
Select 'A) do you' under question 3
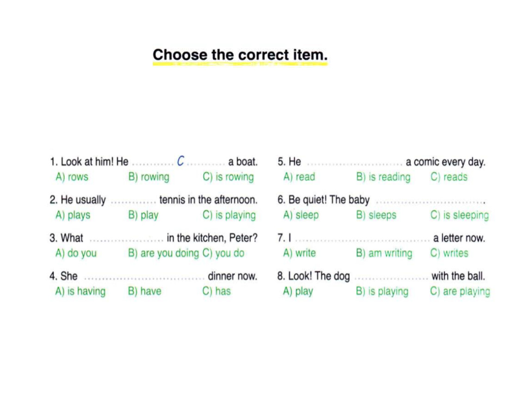pos(76,253)
